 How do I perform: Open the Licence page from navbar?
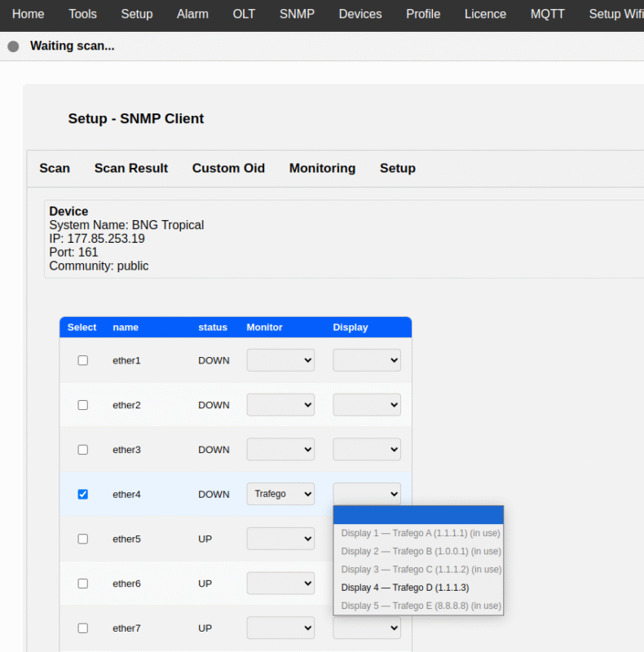[x=485, y=14]
